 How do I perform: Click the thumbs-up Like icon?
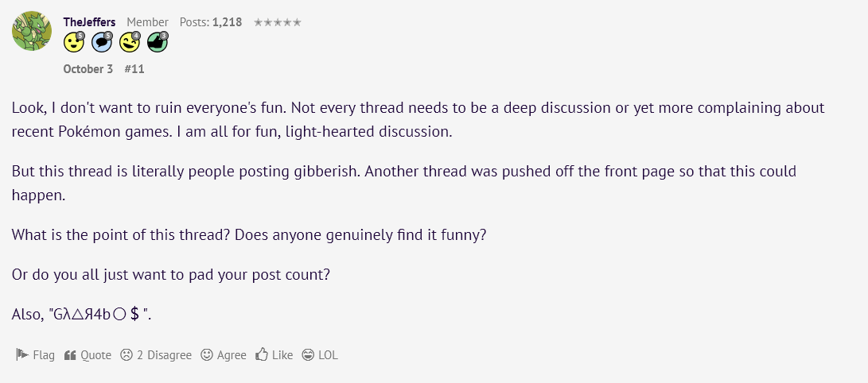(x=262, y=355)
